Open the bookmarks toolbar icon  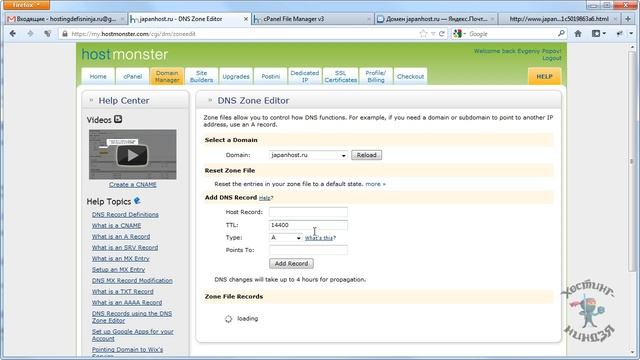tap(598, 34)
